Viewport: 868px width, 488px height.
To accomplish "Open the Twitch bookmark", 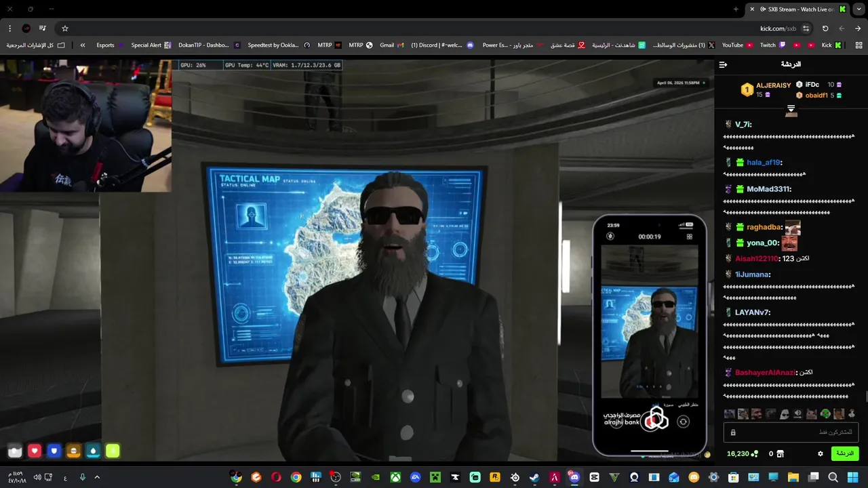I will pos(772,45).
